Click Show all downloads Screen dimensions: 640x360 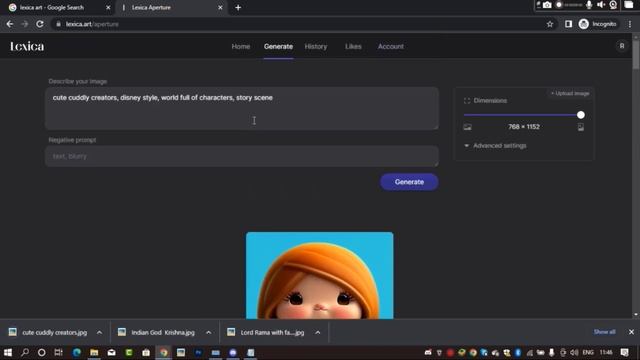(604, 332)
